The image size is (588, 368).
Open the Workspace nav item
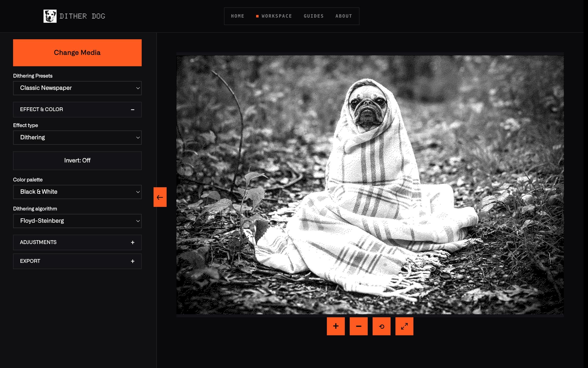click(x=274, y=16)
